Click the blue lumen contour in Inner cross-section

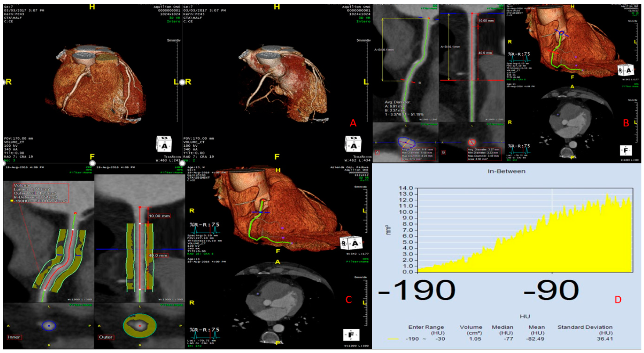[x=49, y=325]
